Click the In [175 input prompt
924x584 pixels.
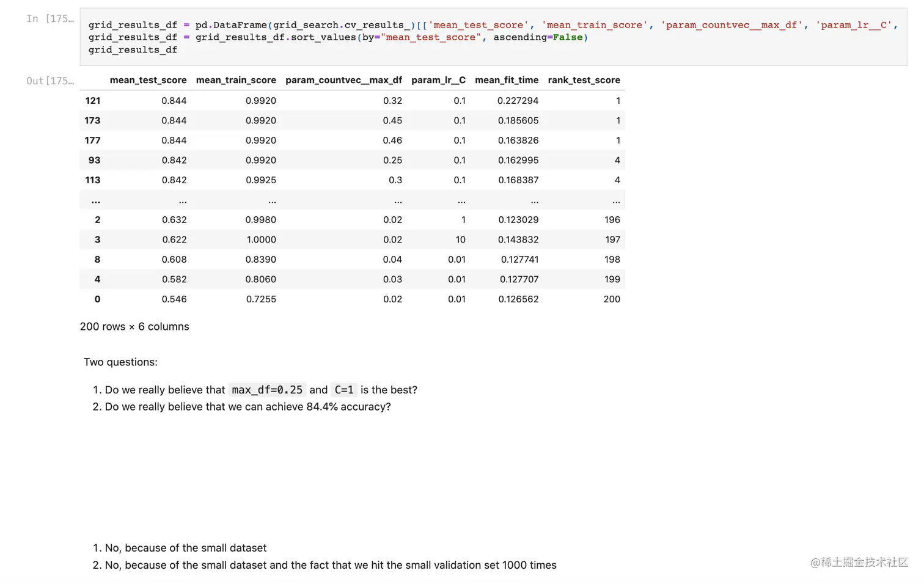[50, 19]
